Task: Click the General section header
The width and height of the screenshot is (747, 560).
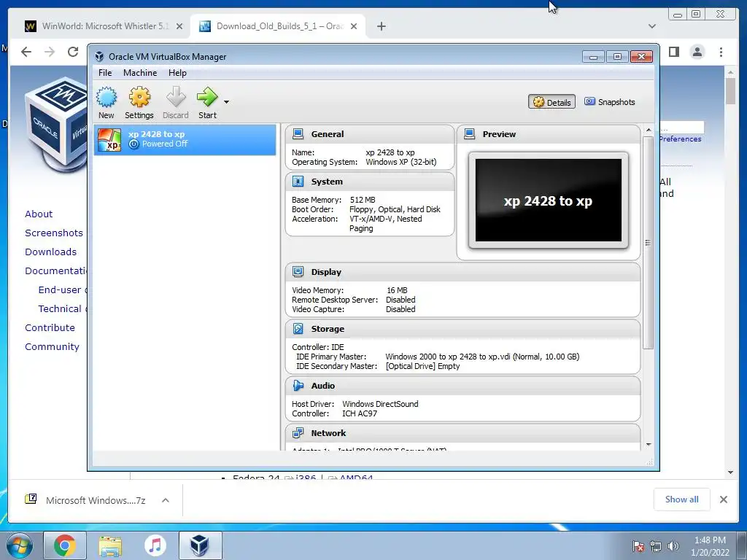Action: pos(370,134)
